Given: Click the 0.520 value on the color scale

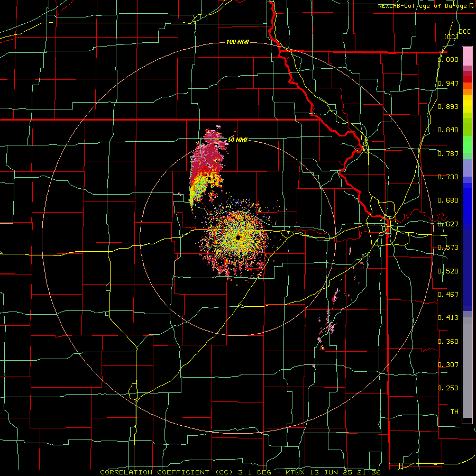Looking at the screenshot, I should (448, 271).
